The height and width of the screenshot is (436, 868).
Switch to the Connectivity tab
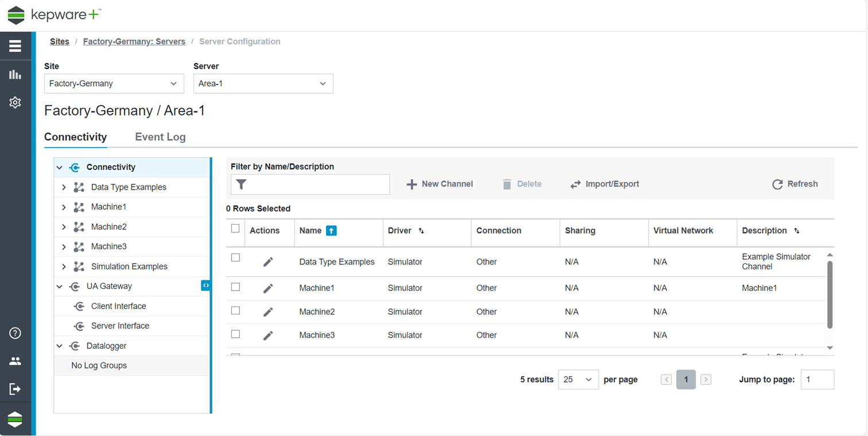point(75,137)
